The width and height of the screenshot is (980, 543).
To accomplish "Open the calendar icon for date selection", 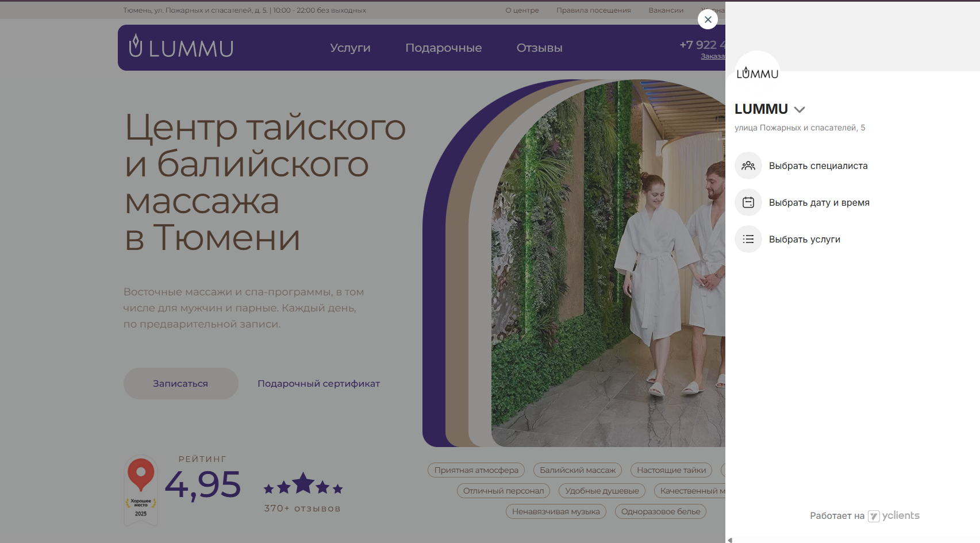I will [748, 202].
